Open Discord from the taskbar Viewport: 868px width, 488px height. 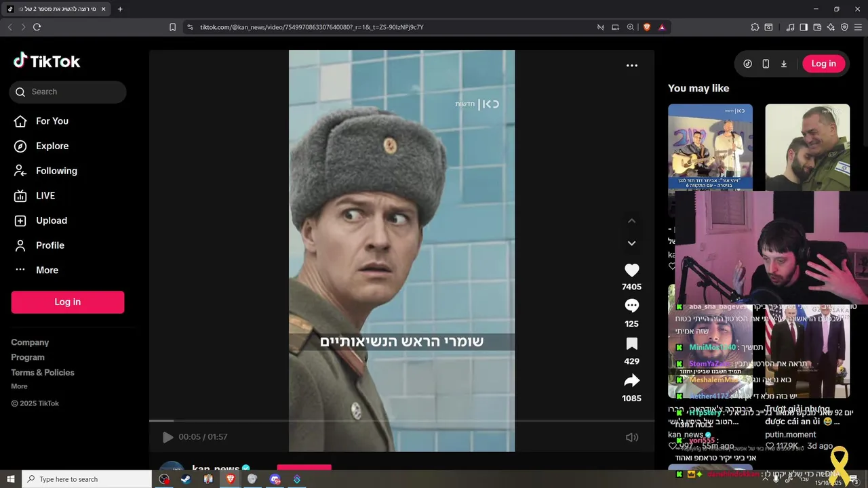pyautogui.click(x=275, y=479)
